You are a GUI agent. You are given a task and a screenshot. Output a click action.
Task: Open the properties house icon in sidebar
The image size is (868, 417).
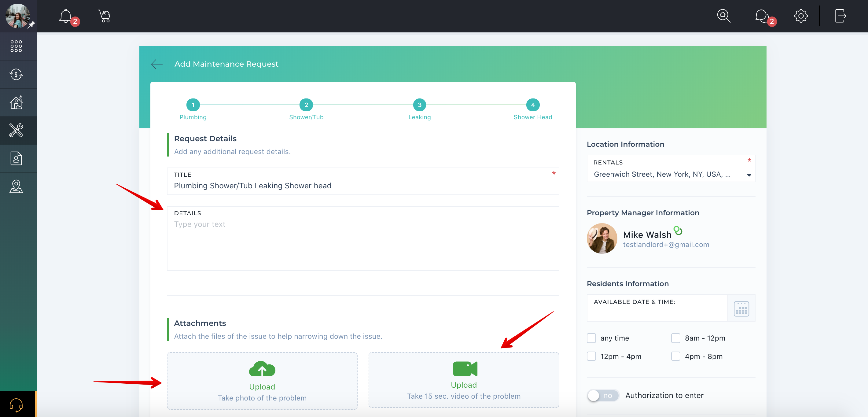point(16,102)
